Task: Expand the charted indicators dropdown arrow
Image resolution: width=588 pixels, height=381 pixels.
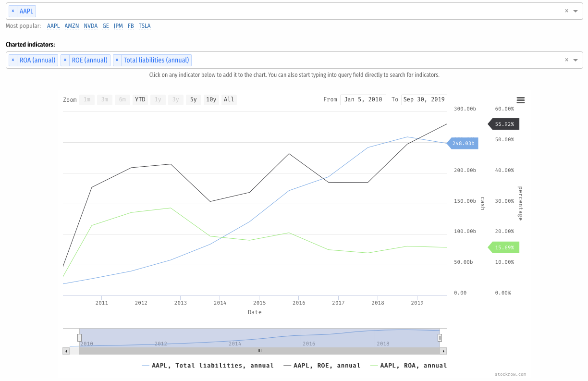Action: coord(576,60)
